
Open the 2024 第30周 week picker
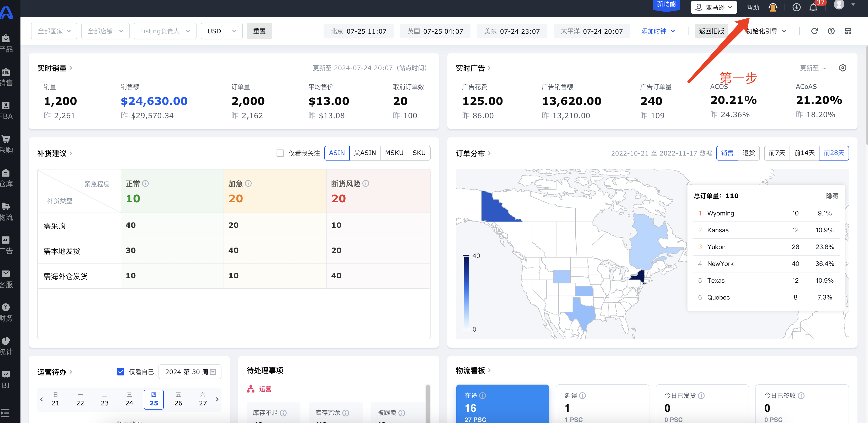(x=190, y=372)
